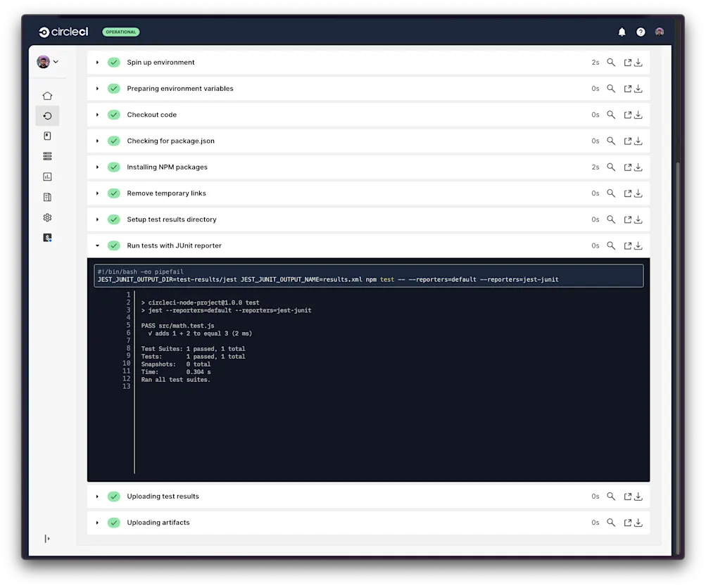The image size is (706, 588).
Task: Click the notifications bell icon
Action: 622,32
